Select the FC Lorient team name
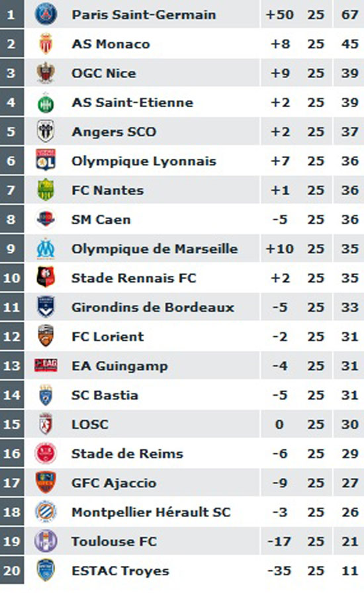The image size is (364, 593). 108,336
